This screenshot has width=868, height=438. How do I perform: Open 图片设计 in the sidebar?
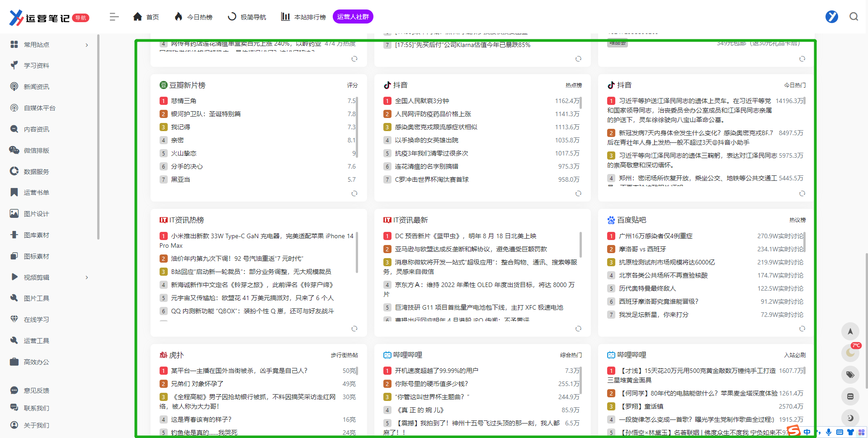point(37,214)
